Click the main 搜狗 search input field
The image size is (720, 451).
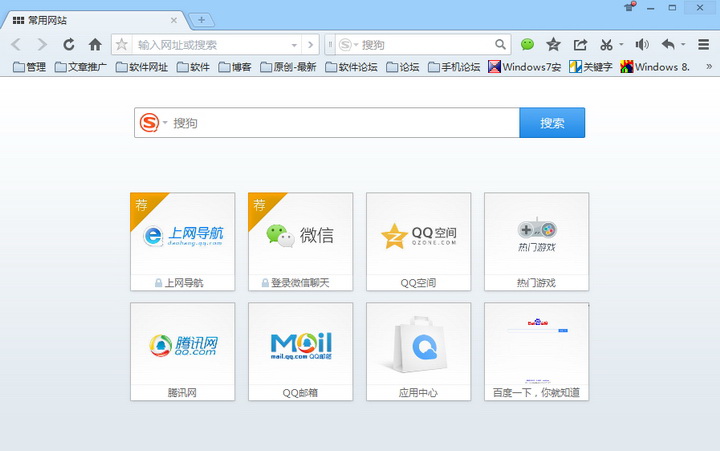coord(340,123)
